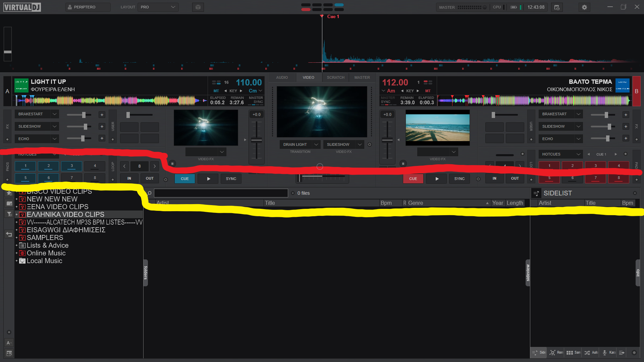Screen dimensions: 644x362
Task: Click the plus button next to deck B SLIDESHOW
Action: click(x=626, y=126)
